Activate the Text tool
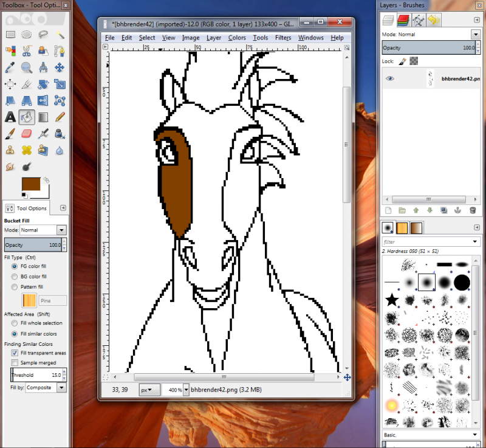486x448 pixels. point(10,117)
